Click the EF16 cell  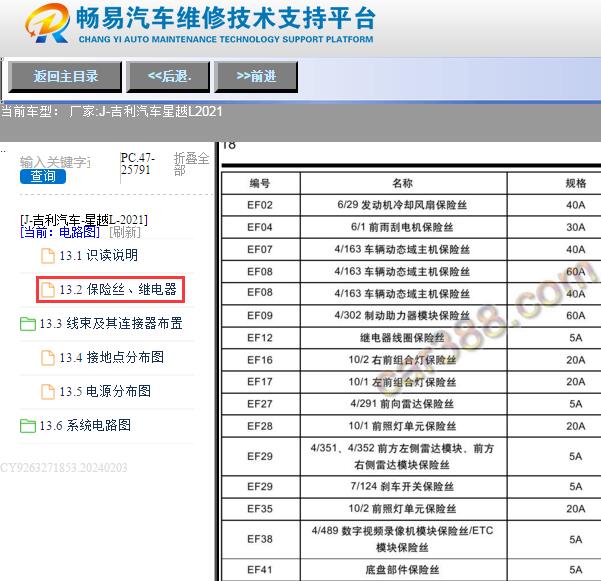click(260, 360)
